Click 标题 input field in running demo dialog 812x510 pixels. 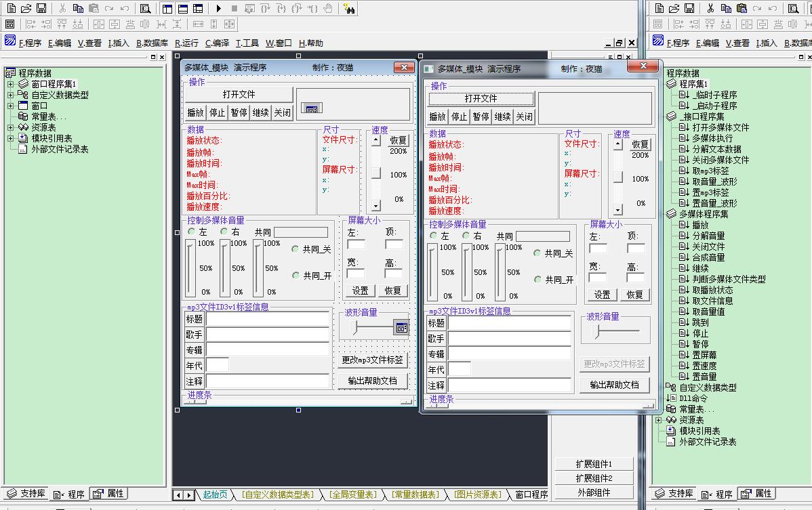coord(510,323)
